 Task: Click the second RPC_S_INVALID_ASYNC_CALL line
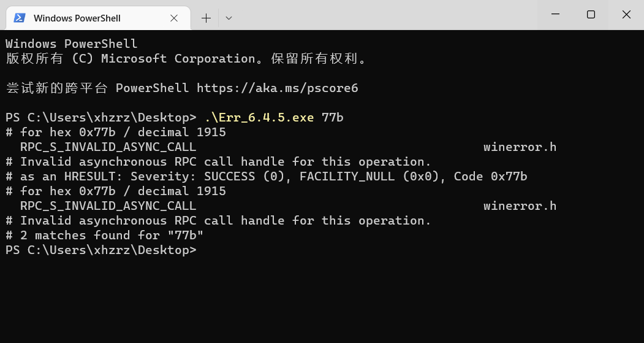108,206
